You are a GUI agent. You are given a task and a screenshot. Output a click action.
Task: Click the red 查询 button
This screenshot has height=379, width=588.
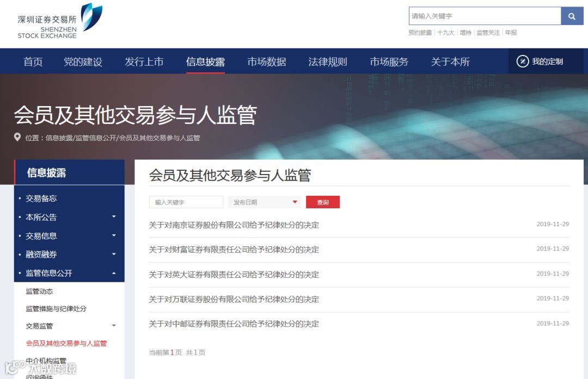pyautogui.click(x=323, y=202)
